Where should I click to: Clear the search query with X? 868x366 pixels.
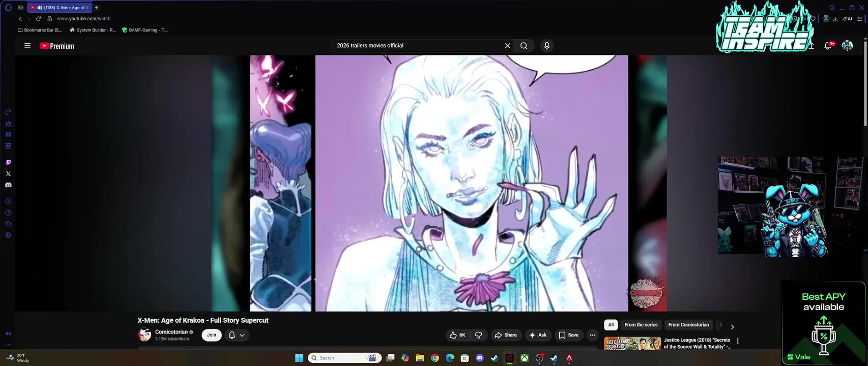[x=507, y=46]
